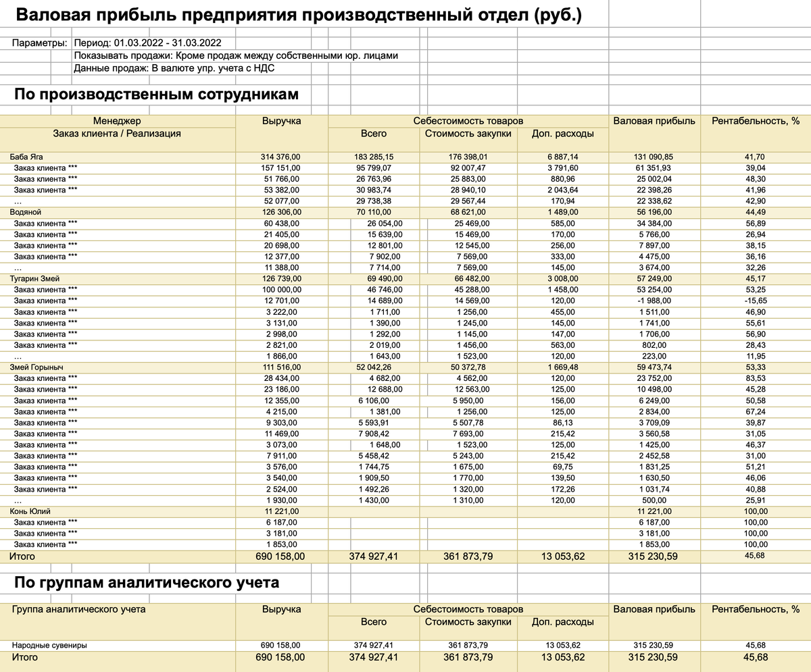Viewport: 811px width, 672px height.
Task: Click gross profit value 131 090,85
Action: (x=654, y=157)
